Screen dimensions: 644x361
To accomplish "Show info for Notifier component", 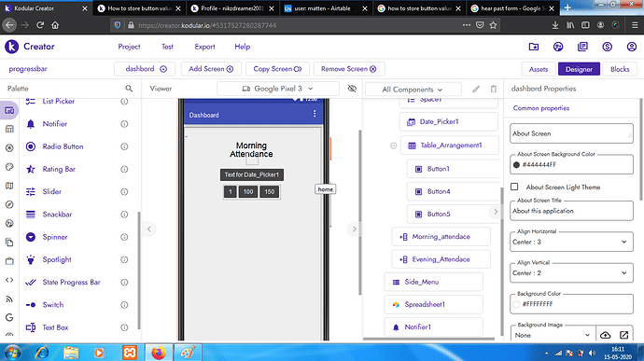I will tap(124, 124).
